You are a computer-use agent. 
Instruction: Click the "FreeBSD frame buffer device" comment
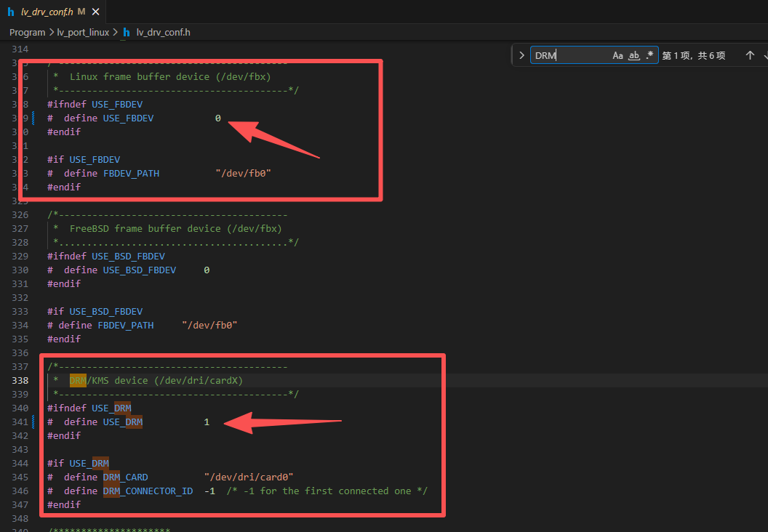pyautogui.click(x=175, y=228)
